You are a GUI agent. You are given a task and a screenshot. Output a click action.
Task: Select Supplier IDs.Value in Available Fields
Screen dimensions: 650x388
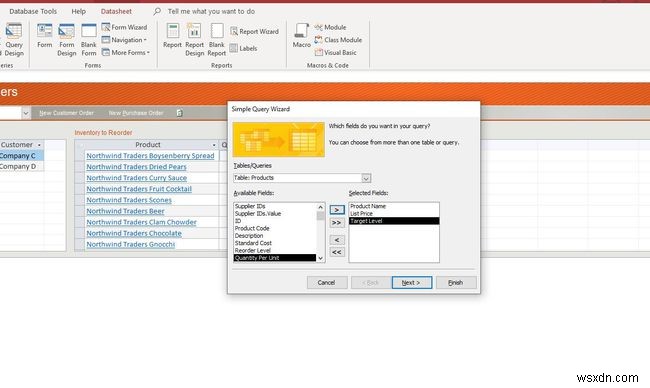tap(275, 213)
